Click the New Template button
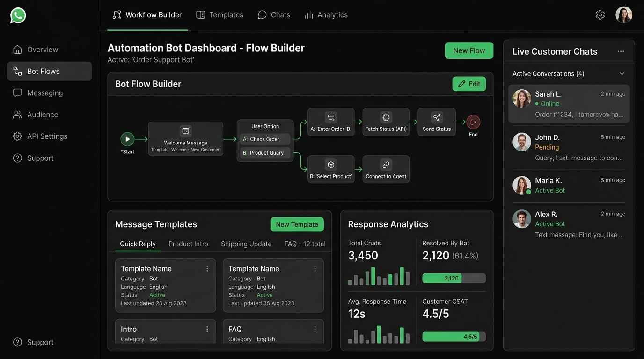 tap(297, 224)
